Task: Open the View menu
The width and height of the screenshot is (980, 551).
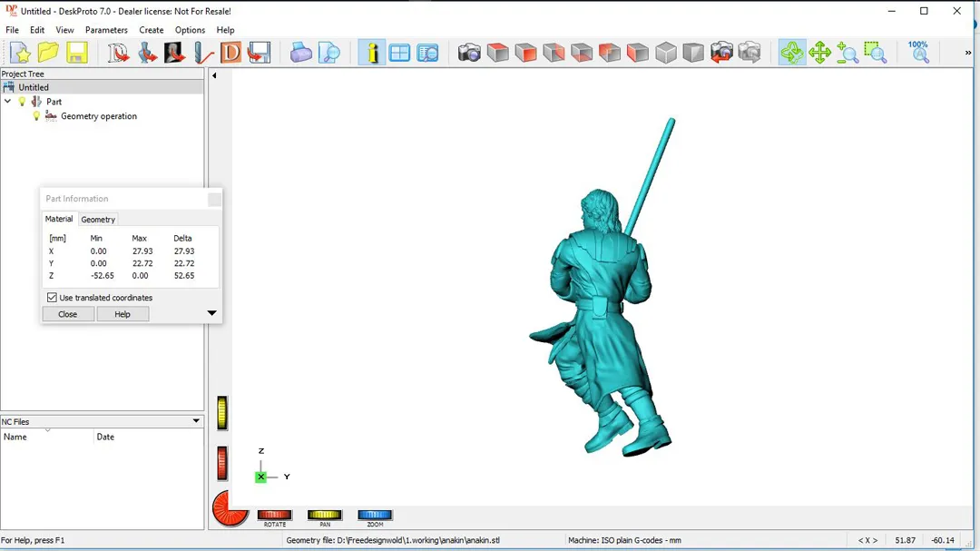Action: point(64,30)
